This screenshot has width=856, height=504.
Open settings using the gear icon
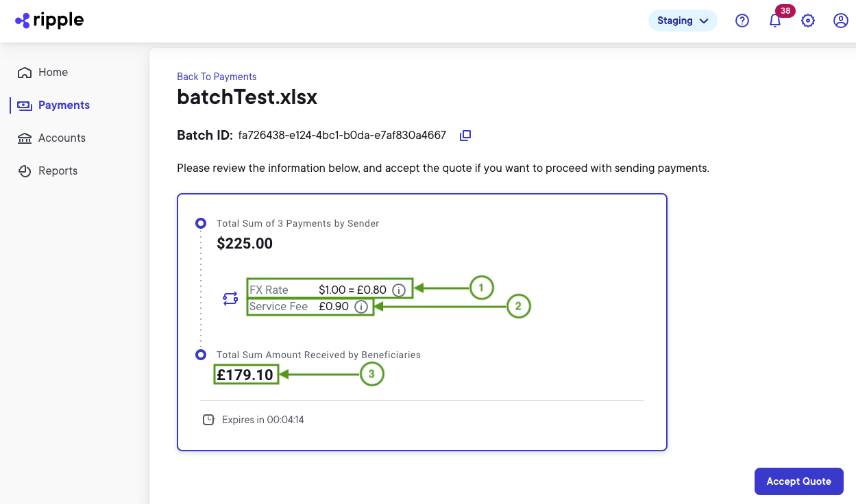(x=807, y=21)
